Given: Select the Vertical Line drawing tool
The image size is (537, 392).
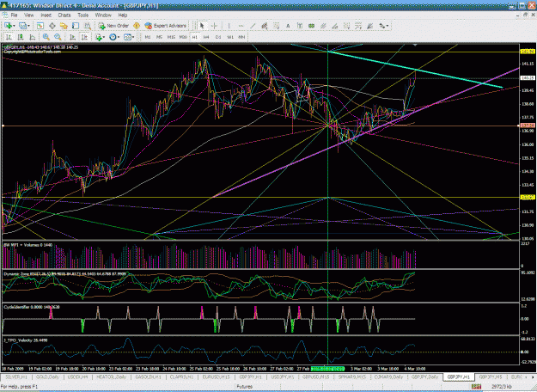Looking at the screenshot, I should (x=229, y=26).
